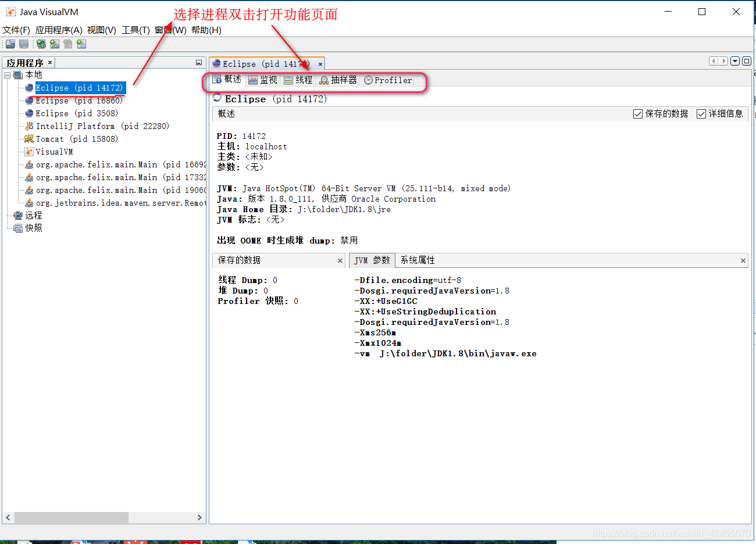Open the 工具(T) menu

(x=135, y=30)
